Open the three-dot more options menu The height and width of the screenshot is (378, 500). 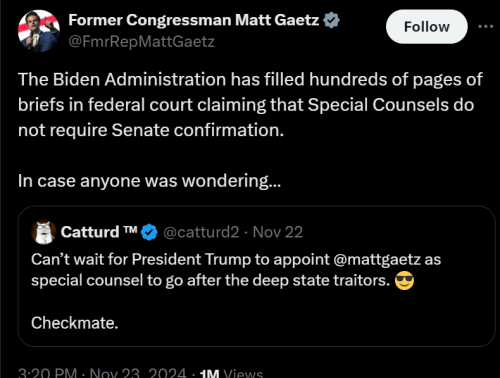tap(486, 26)
